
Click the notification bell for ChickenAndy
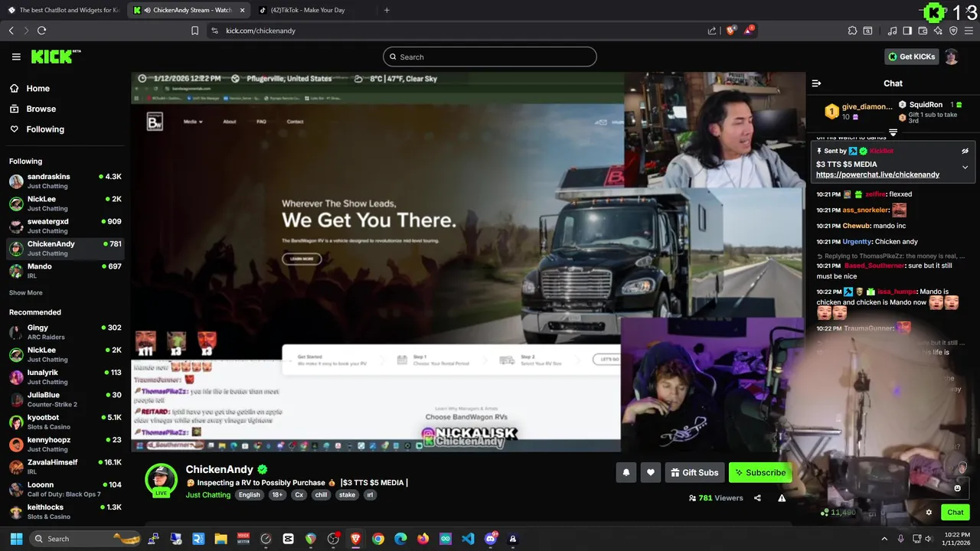click(626, 473)
